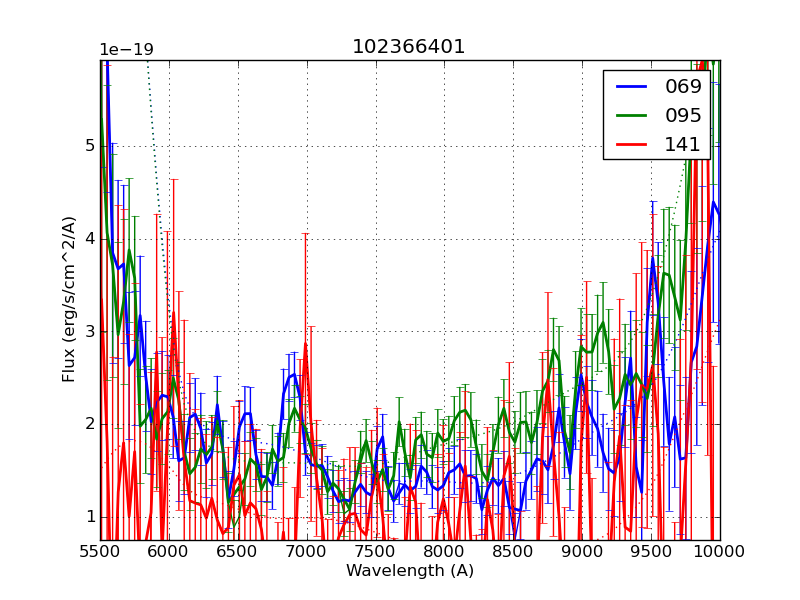Click the blue line sample in legend
800x600 pixels.
(630, 87)
